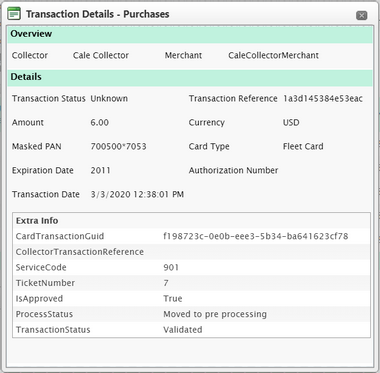Screen dimensions: 380x373
Task: Close the Transaction Details dialog
Action: pos(361,15)
